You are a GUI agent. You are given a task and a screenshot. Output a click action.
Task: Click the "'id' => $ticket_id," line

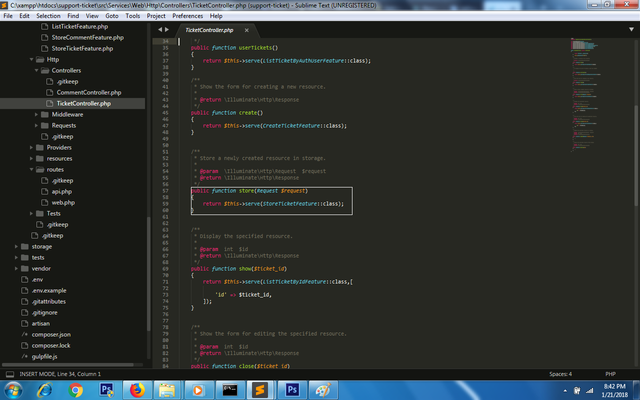coord(243,295)
